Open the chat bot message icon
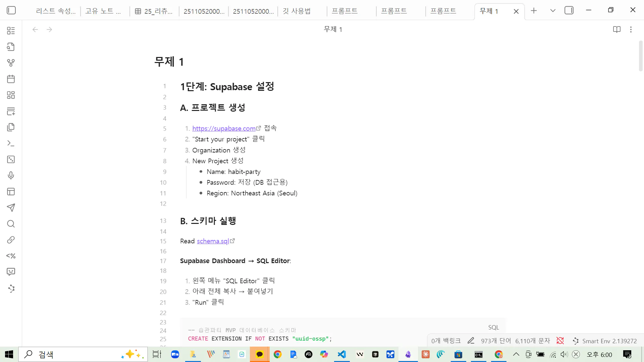Viewport: 644px width, 362px height. [11, 272]
